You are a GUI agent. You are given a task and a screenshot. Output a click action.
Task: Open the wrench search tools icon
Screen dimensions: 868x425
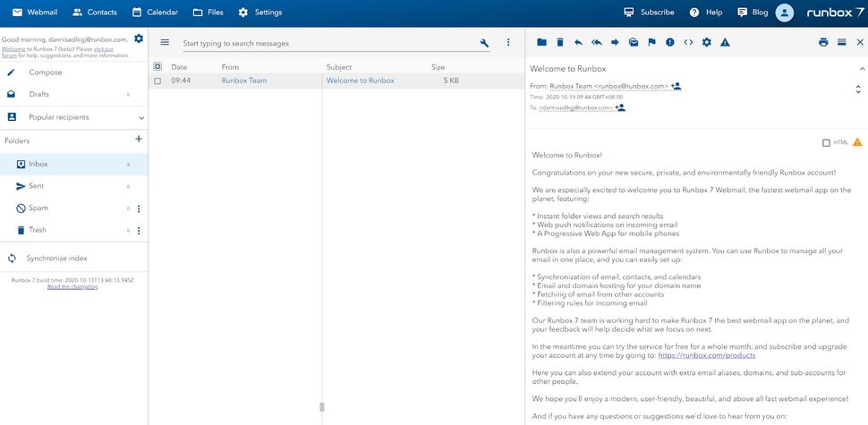tap(484, 43)
